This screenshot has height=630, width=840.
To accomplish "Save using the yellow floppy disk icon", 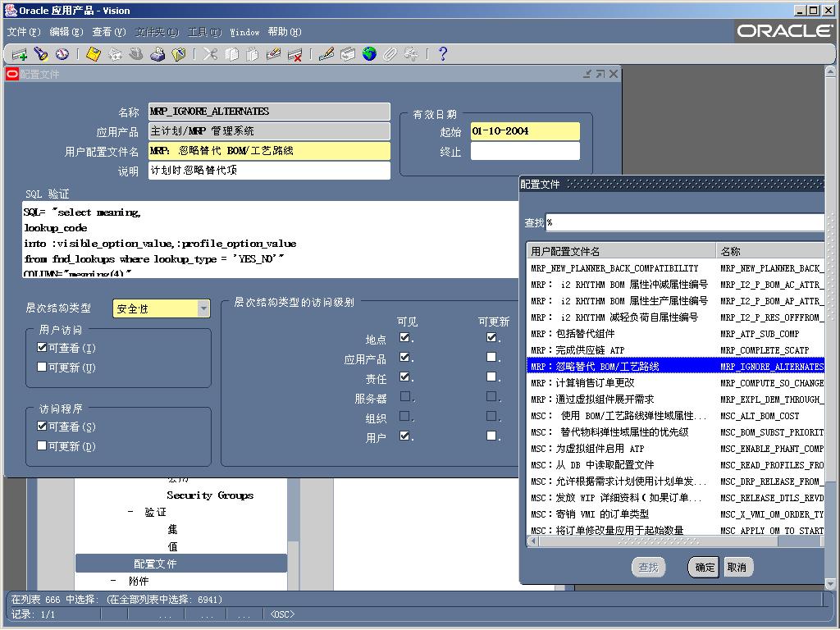I will coord(94,54).
